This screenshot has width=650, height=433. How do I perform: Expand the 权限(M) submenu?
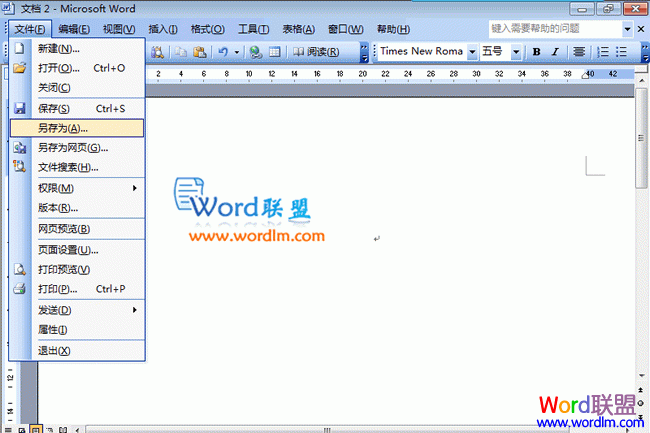click(x=134, y=188)
